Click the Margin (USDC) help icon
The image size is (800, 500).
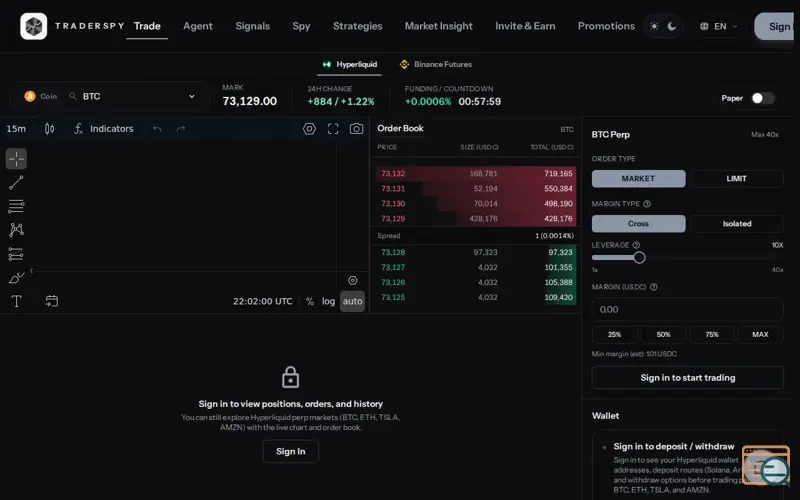point(654,287)
